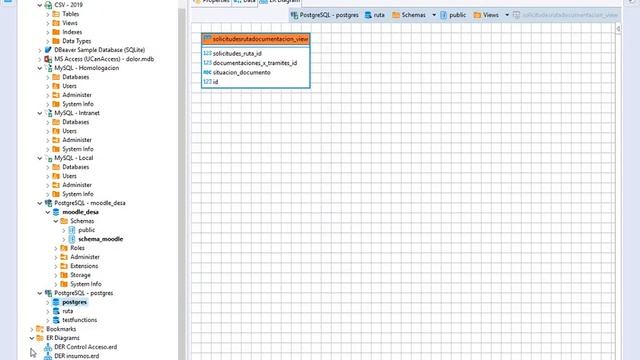Select the id column in diagram entity
Image resolution: width=640 pixels, height=360 pixels.
(x=216, y=82)
